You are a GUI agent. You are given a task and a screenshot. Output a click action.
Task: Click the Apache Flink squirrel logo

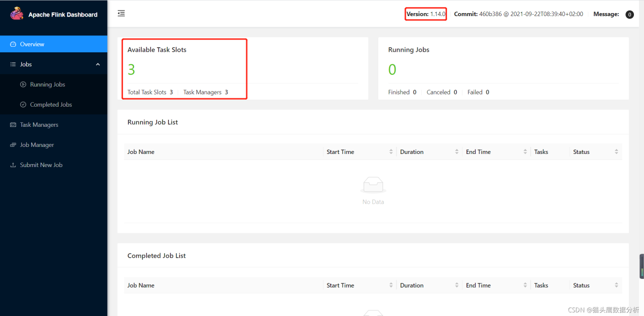tap(17, 14)
